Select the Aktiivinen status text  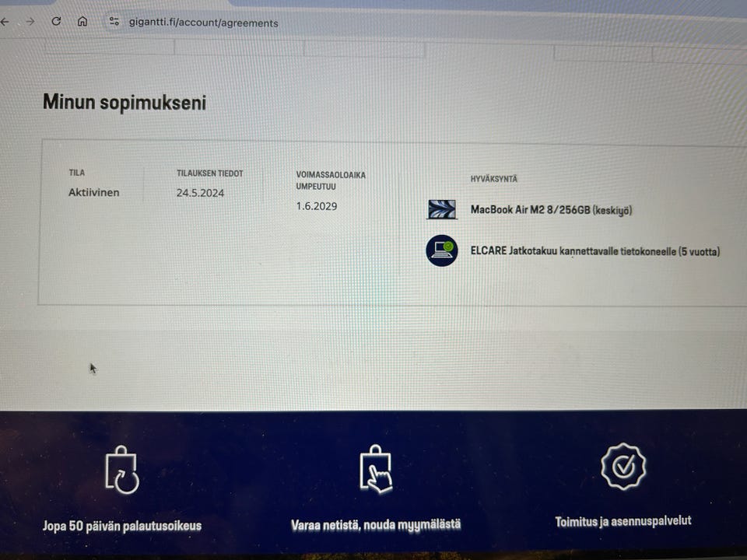94,192
